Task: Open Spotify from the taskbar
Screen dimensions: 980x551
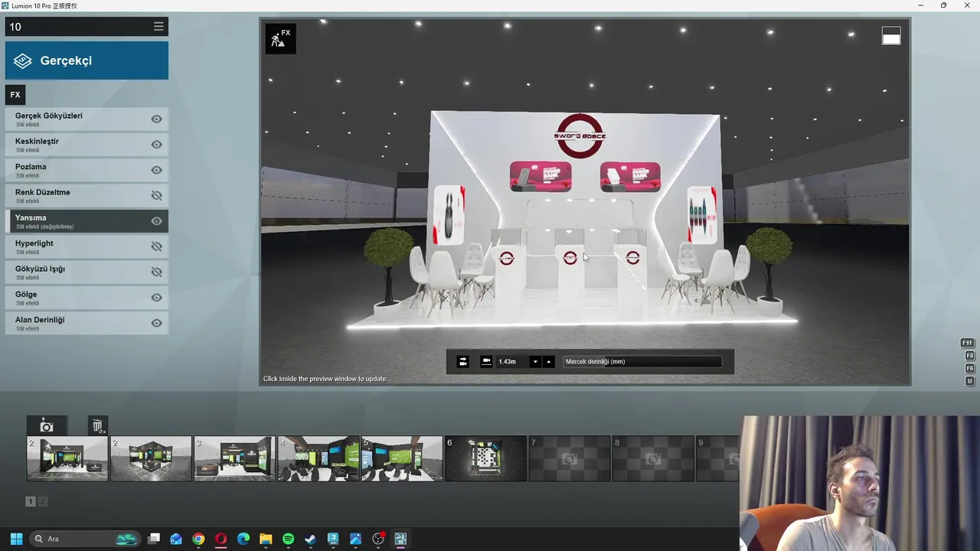Action: coord(288,539)
